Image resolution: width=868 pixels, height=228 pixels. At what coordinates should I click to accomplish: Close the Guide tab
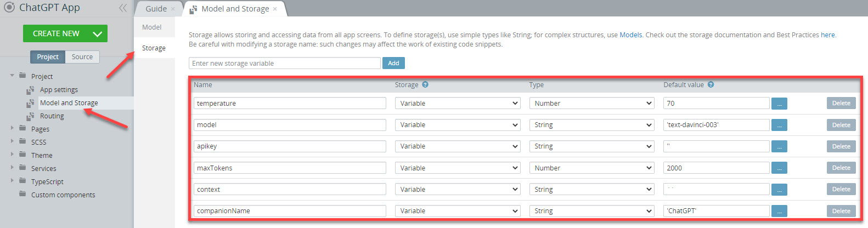click(173, 9)
